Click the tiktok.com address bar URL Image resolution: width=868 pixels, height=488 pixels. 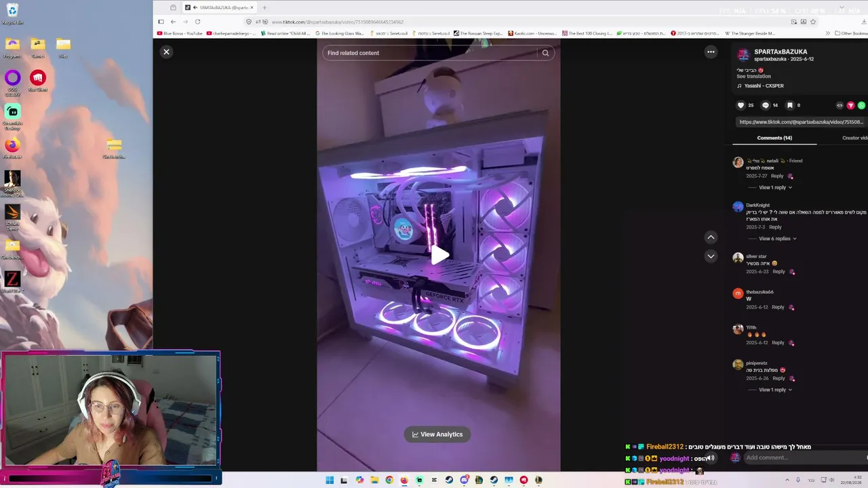click(x=338, y=22)
